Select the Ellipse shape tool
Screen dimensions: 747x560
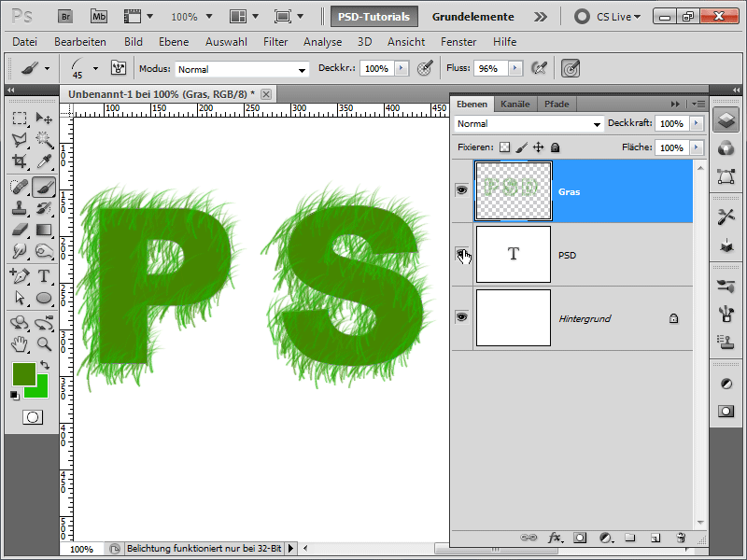(44, 298)
